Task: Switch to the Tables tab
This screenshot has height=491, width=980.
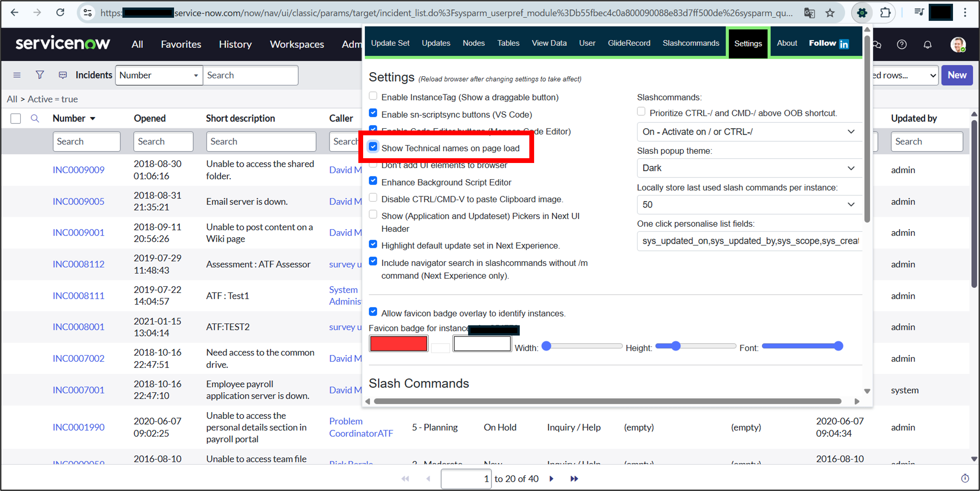Action: (x=508, y=43)
